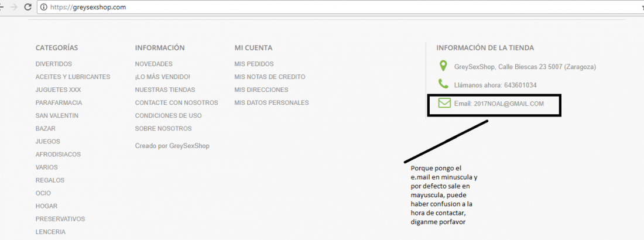Click the green envelope email icon
Viewport: 644px width, 240px height.
click(444, 103)
